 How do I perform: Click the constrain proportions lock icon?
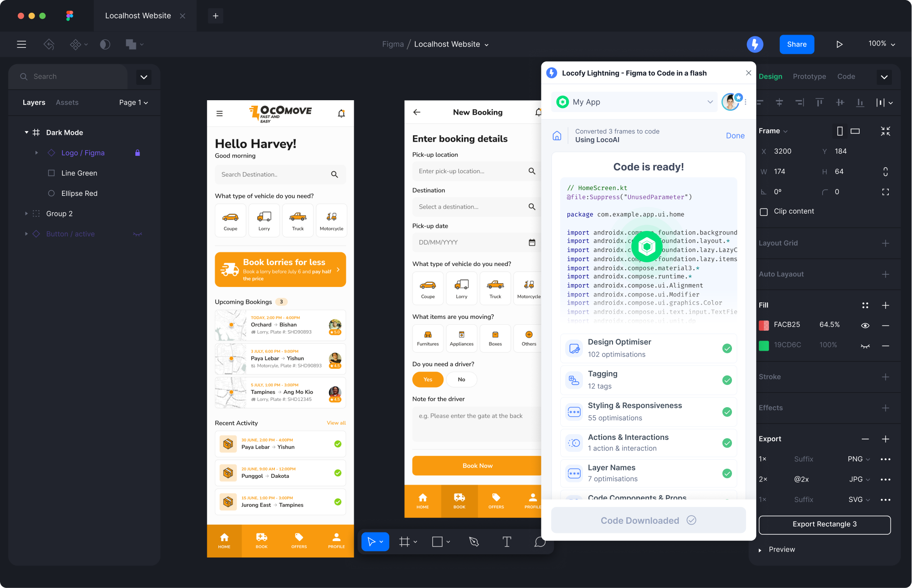[886, 172]
